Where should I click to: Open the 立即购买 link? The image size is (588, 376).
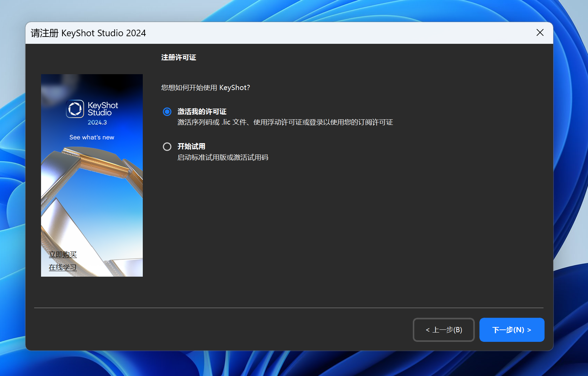(x=63, y=255)
